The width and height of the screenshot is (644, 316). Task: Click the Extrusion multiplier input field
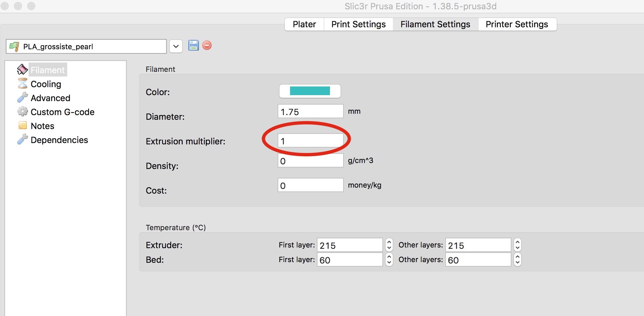310,140
